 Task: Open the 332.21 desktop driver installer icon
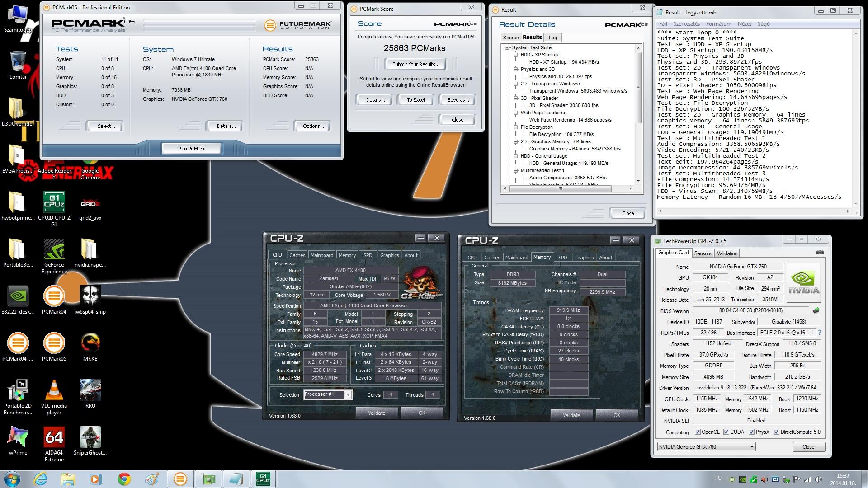[18, 300]
